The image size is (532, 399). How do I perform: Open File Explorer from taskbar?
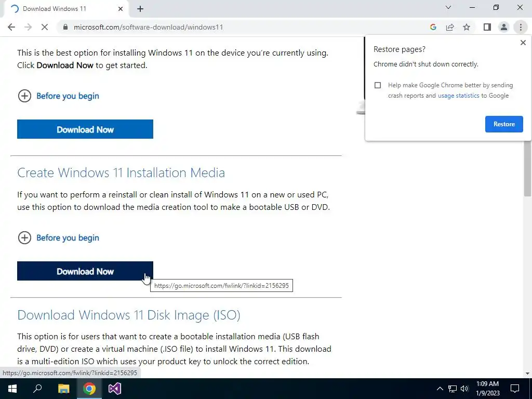[63, 389]
